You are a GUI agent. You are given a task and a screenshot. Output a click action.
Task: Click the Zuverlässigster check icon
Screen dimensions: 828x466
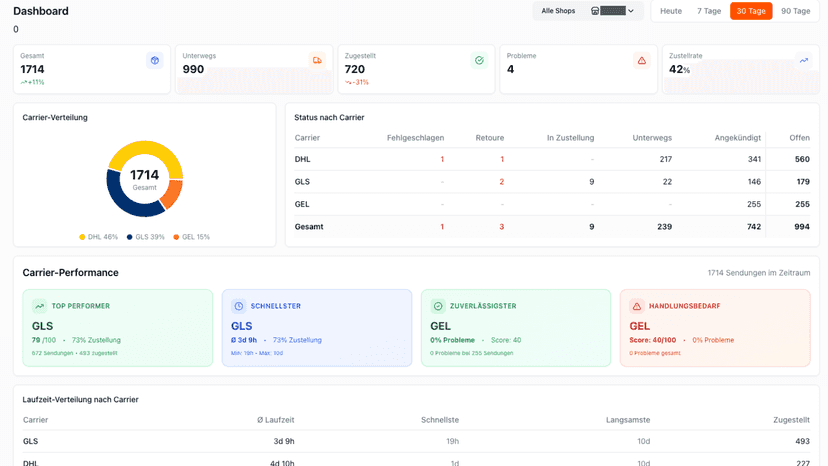point(438,306)
